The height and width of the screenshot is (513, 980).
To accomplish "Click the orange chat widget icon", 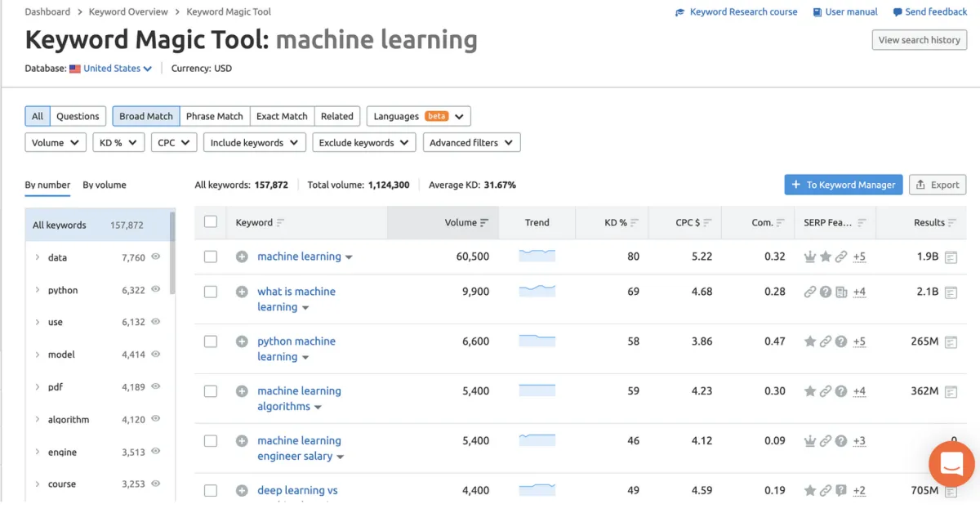I will [951, 464].
